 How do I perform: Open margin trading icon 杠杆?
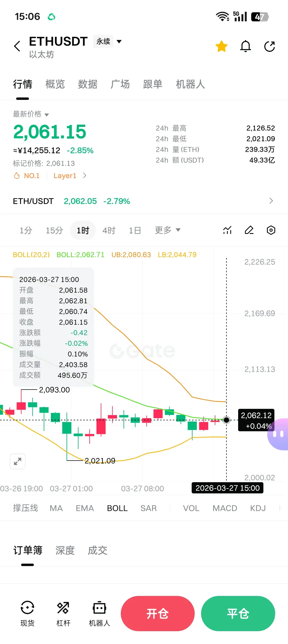pos(63,614)
